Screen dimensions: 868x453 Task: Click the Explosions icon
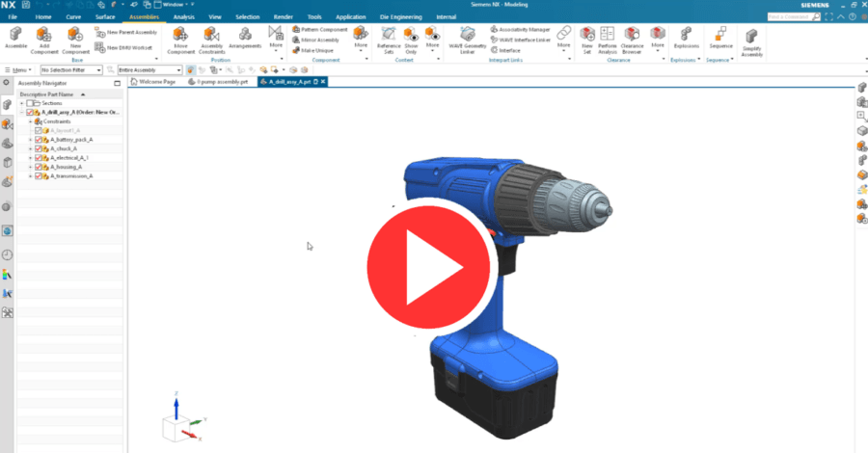click(x=686, y=35)
